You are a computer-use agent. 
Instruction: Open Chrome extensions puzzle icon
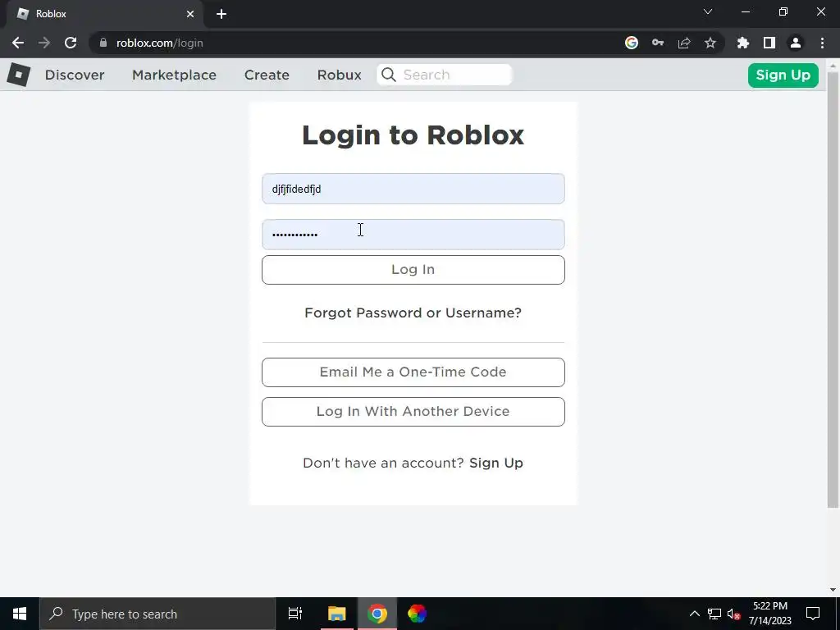click(x=743, y=43)
